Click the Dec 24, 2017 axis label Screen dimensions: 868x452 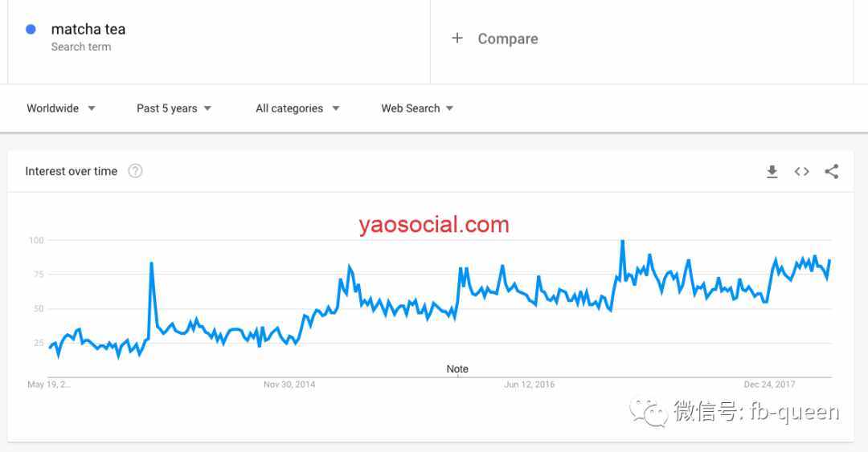click(x=769, y=385)
